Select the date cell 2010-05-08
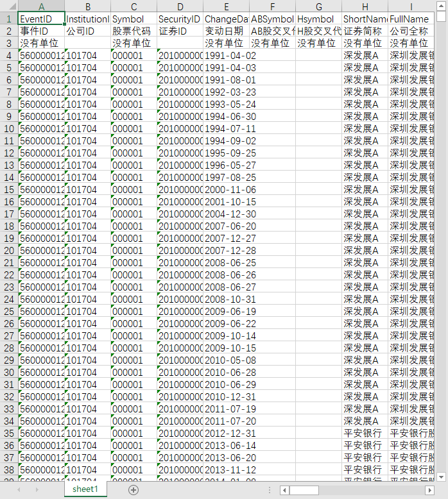 click(226, 360)
